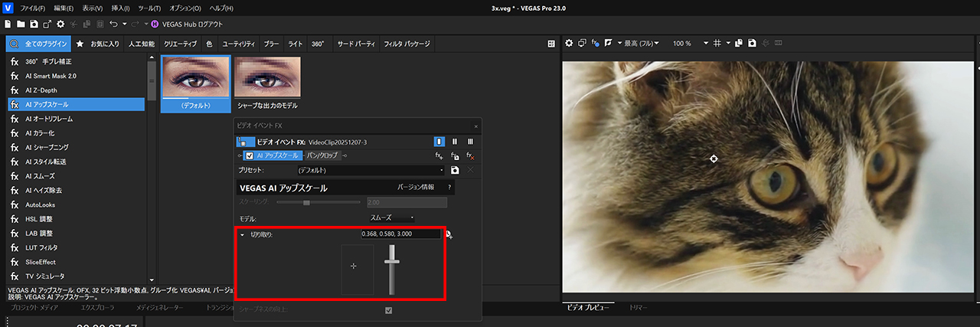Click the save plug-in chain fx icon
Image resolution: width=980 pixels, height=327 pixels.
pos(455,155)
